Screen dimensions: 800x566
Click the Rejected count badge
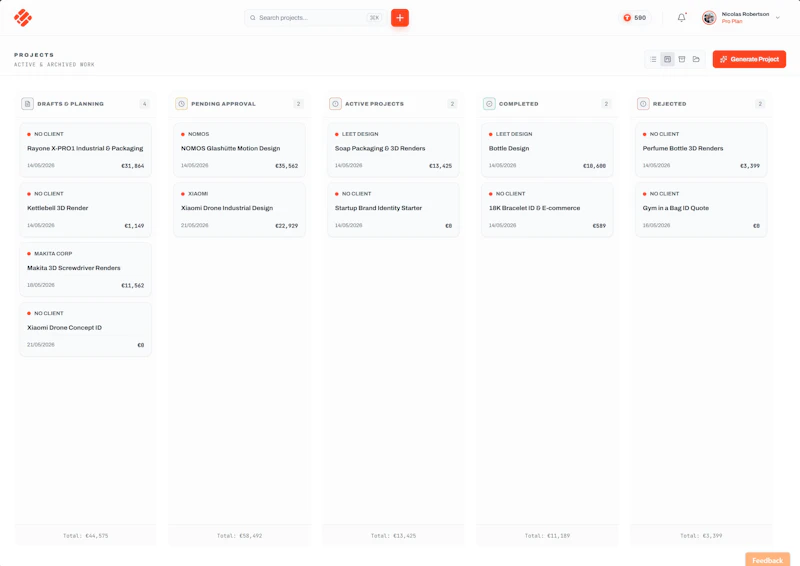point(760,104)
